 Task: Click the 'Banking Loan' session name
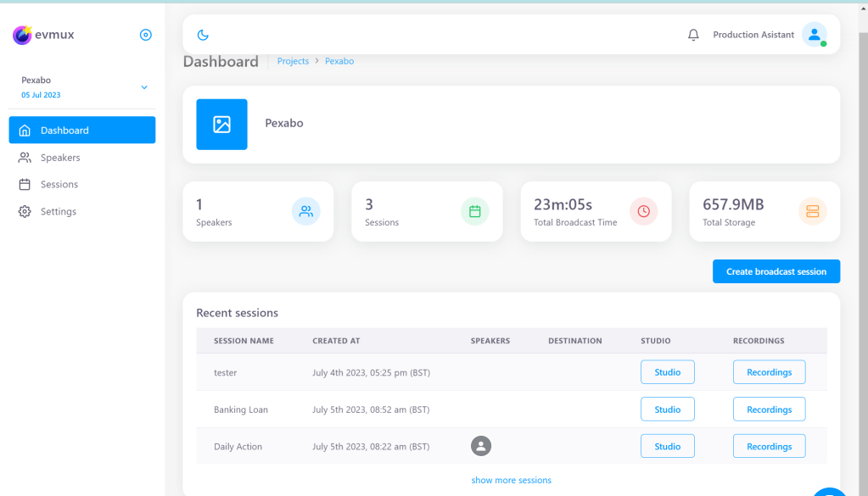241,410
